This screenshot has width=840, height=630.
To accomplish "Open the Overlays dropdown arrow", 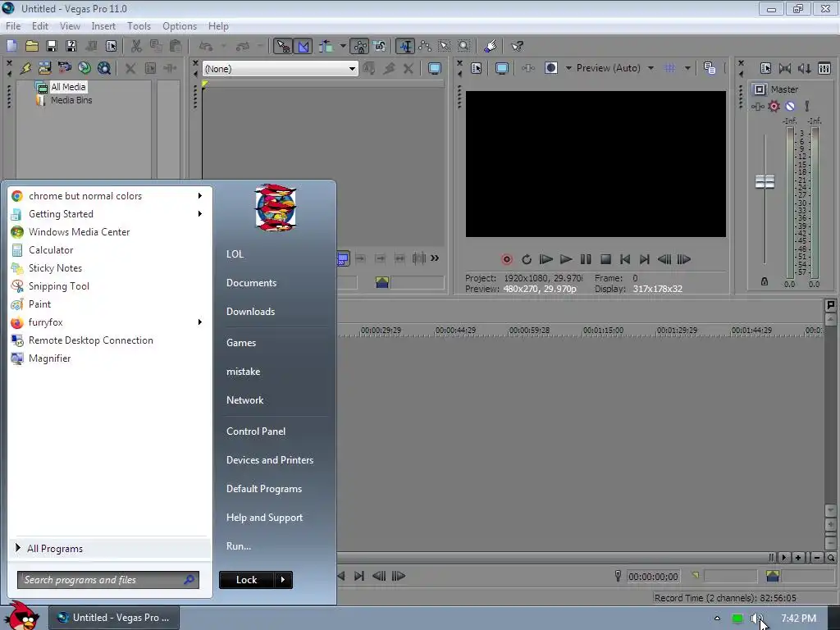I will (x=687, y=68).
